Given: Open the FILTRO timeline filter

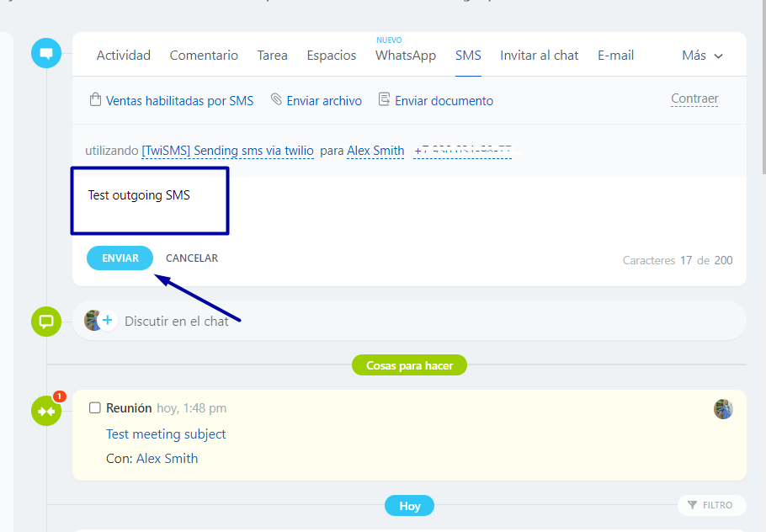Looking at the screenshot, I should [710, 505].
